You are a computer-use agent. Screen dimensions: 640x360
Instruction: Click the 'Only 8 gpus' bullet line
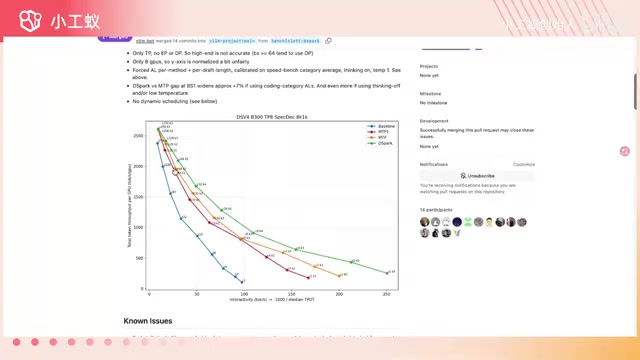coord(191,62)
